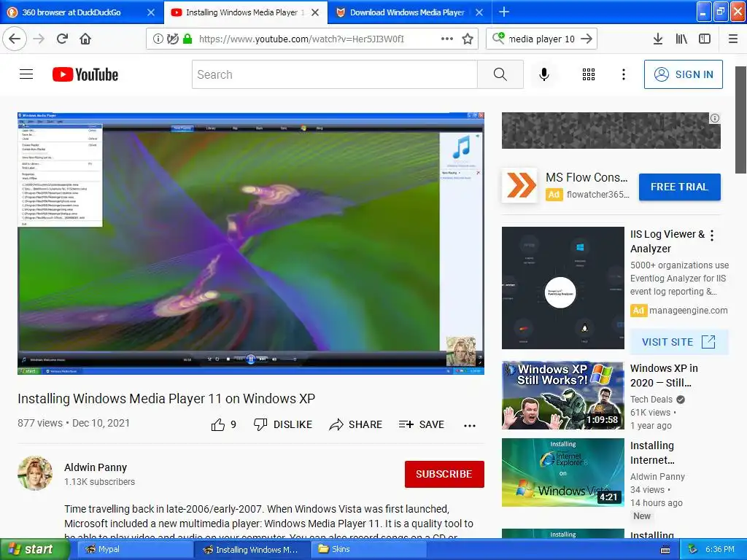This screenshot has height=560, width=747.
Task: Switch to the 360 browser at DuckDuckGo tab
Action: [71, 12]
